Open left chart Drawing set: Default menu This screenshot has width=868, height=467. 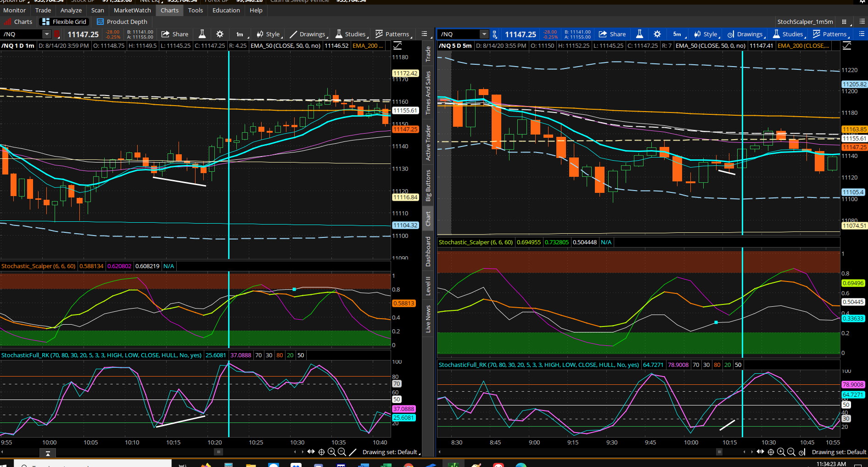click(391, 452)
